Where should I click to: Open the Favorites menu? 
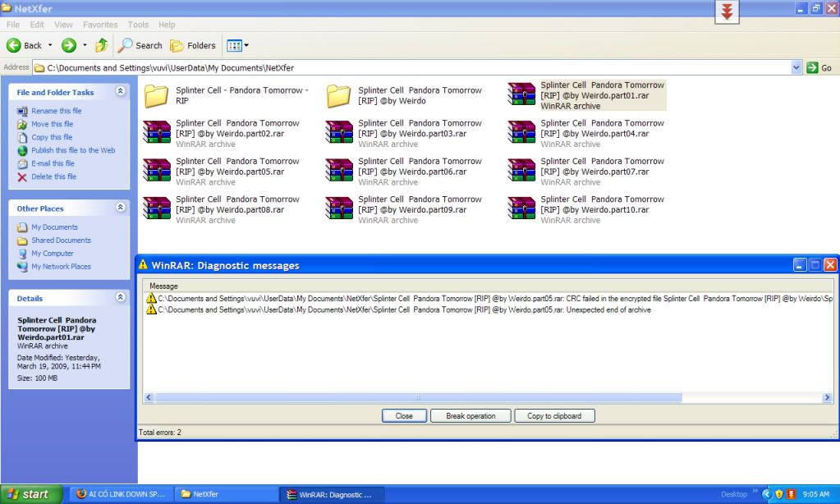tap(100, 25)
